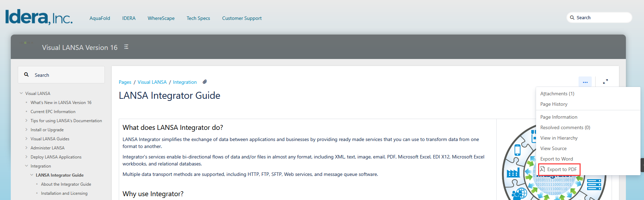Open About the Integrator Guide page
Screen dimensions: 644x200
click(x=66, y=184)
